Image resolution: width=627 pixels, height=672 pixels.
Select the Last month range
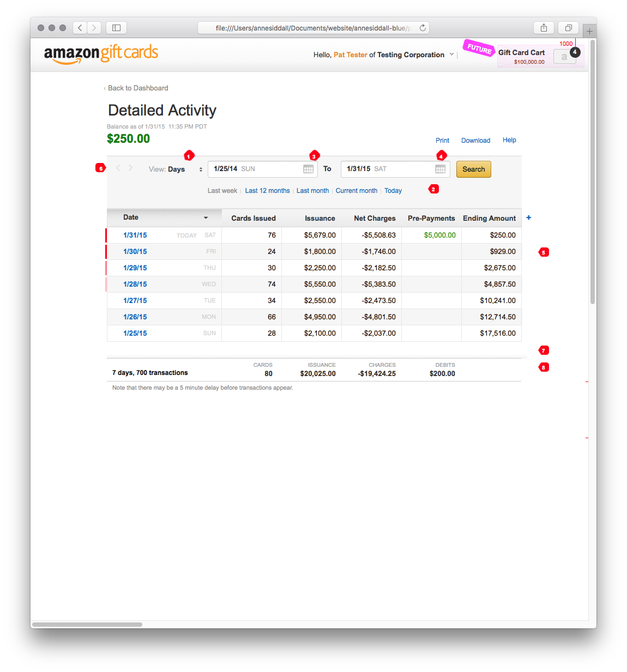(312, 191)
